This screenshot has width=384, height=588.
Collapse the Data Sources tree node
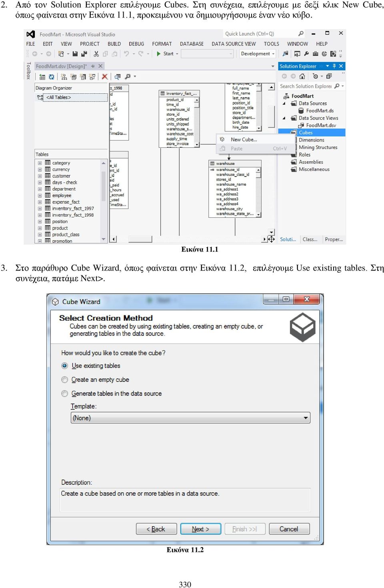pyautogui.click(x=284, y=103)
